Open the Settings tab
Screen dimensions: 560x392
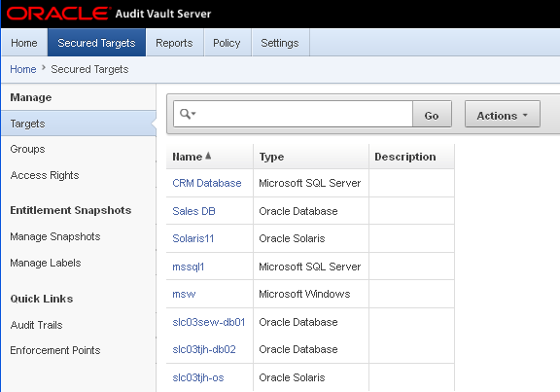pyautogui.click(x=280, y=43)
